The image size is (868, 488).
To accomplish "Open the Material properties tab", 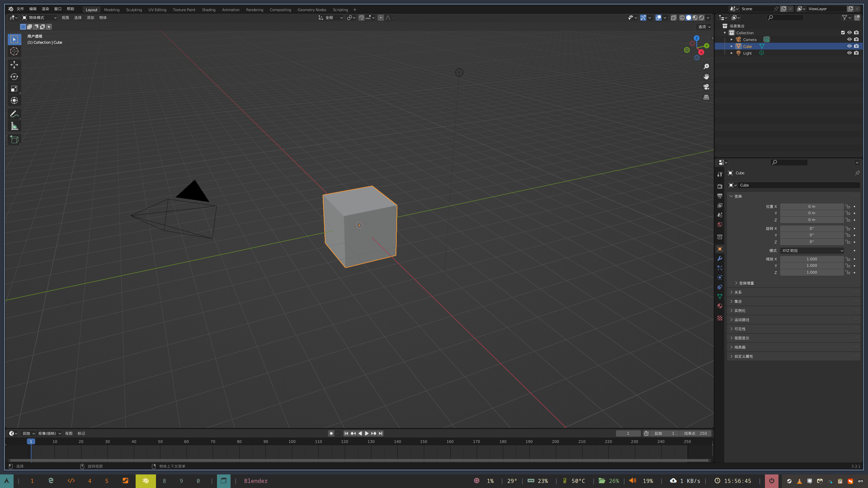I will (720, 306).
